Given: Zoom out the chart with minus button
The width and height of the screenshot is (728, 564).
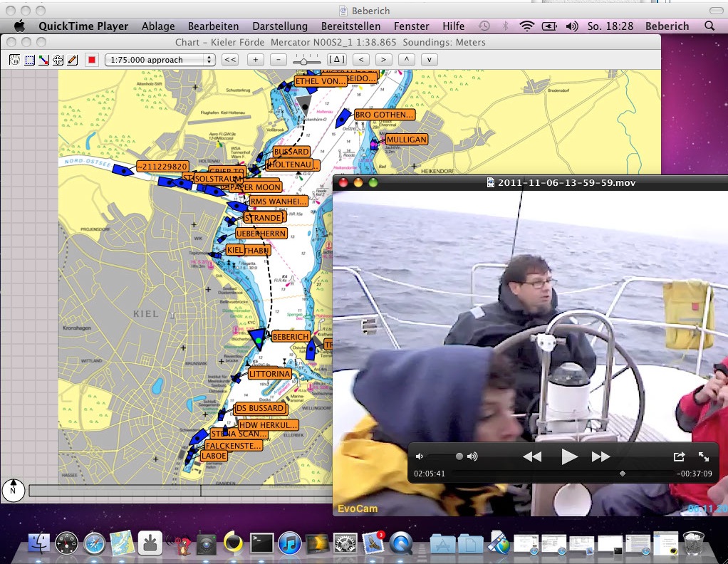Looking at the screenshot, I should (x=279, y=60).
